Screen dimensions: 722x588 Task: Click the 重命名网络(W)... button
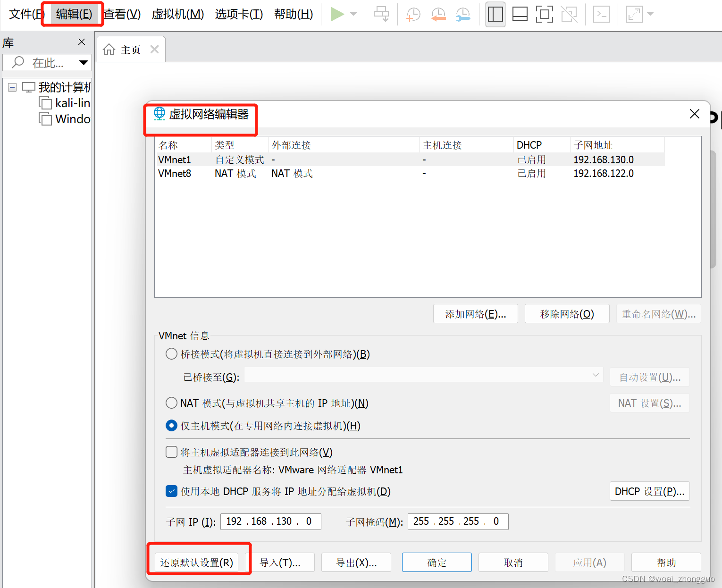tap(659, 314)
